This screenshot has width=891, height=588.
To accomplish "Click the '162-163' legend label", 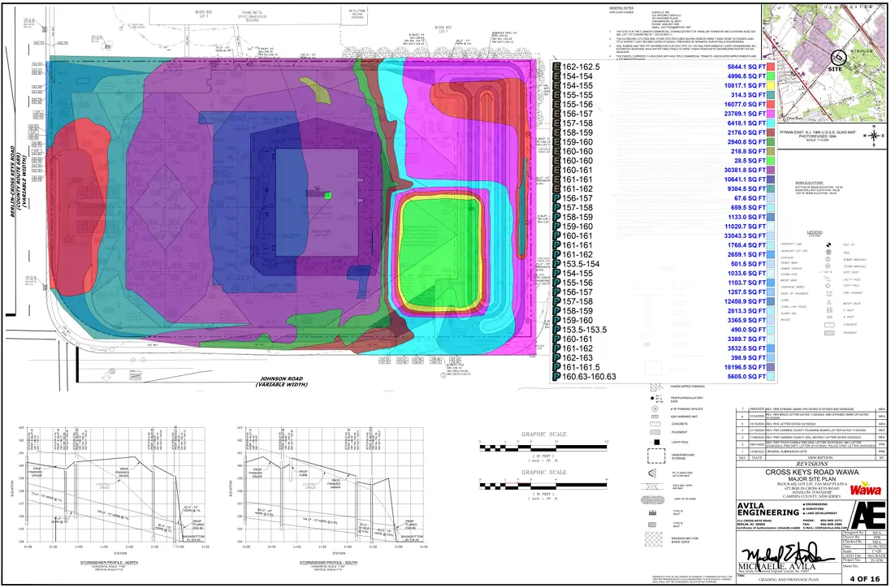I will (x=577, y=358).
